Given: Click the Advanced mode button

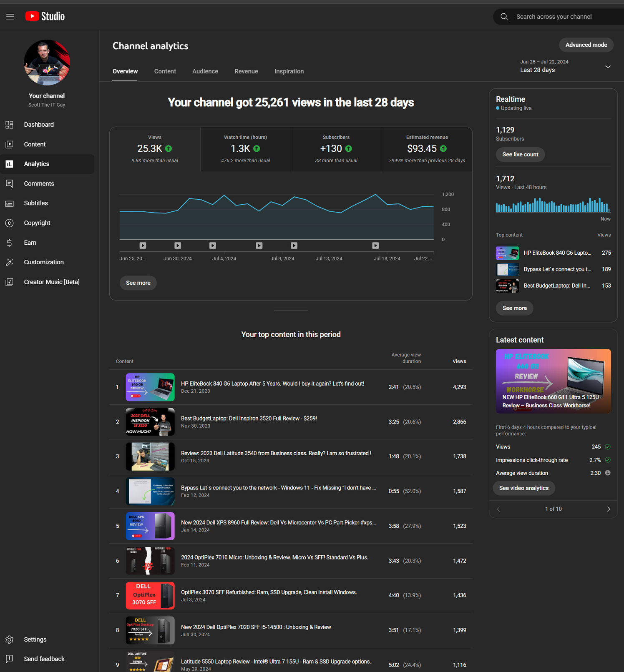Looking at the screenshot, I should (x=586, y=45).
